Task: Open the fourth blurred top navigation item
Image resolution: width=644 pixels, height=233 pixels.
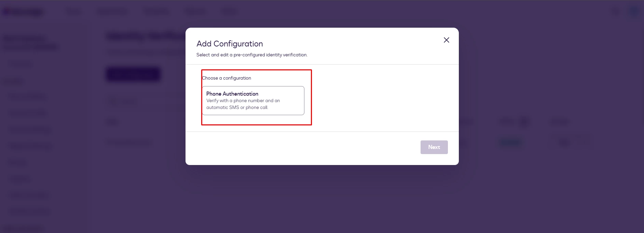Action: coord(196,12)
